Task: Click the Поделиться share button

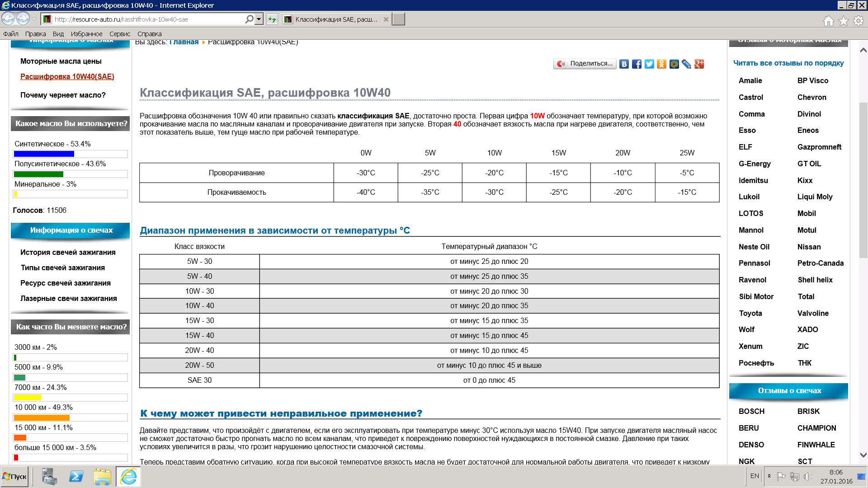Action: tap(585, 64)
